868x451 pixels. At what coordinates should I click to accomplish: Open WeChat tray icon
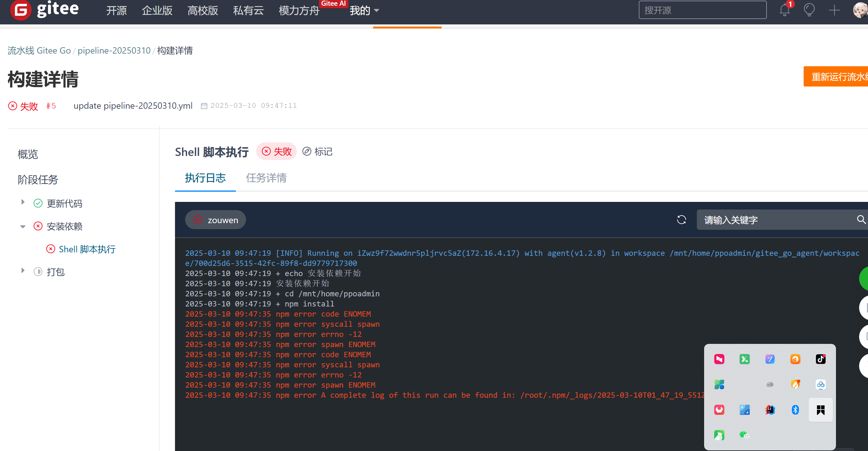(x=744, y=435)
